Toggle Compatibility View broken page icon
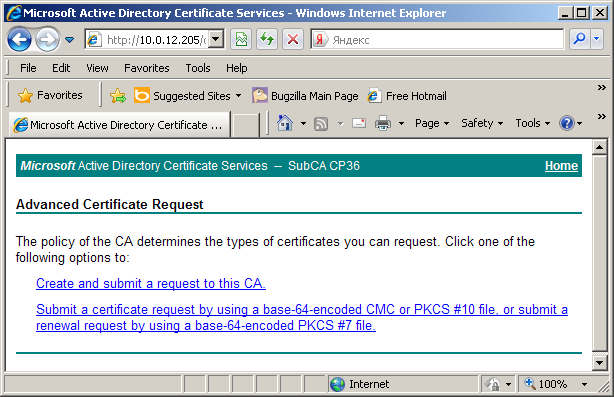Screen dimensions: 614x397 tap(241, 40)
